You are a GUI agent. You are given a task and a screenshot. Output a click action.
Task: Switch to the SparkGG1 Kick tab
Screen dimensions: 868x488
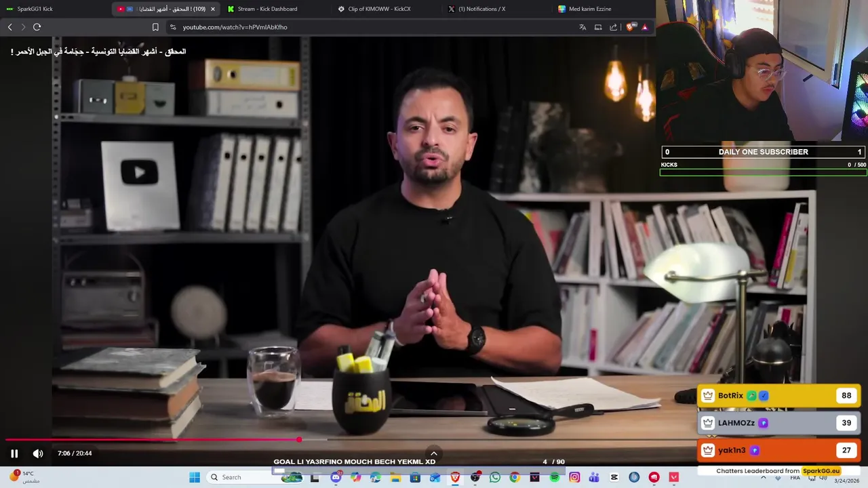[x=54, y=9]
